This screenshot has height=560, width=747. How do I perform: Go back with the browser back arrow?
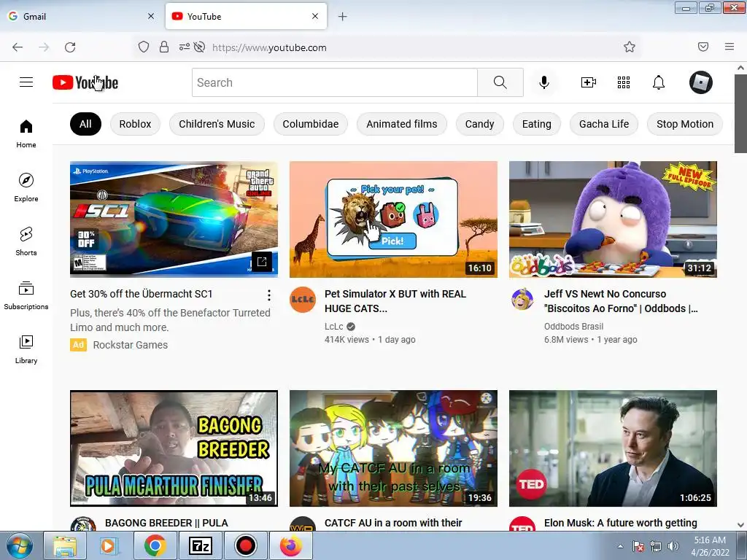[18, 47]
